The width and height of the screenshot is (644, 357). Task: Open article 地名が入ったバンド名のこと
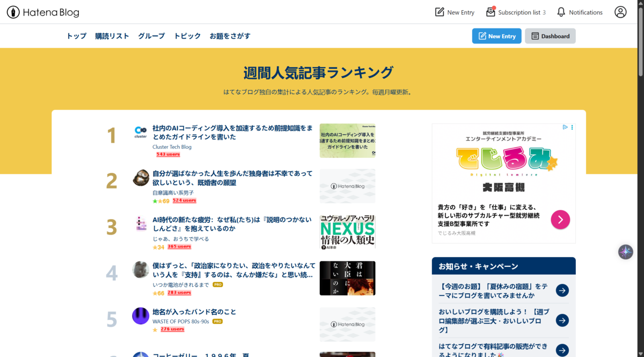(x=194, y=312)
